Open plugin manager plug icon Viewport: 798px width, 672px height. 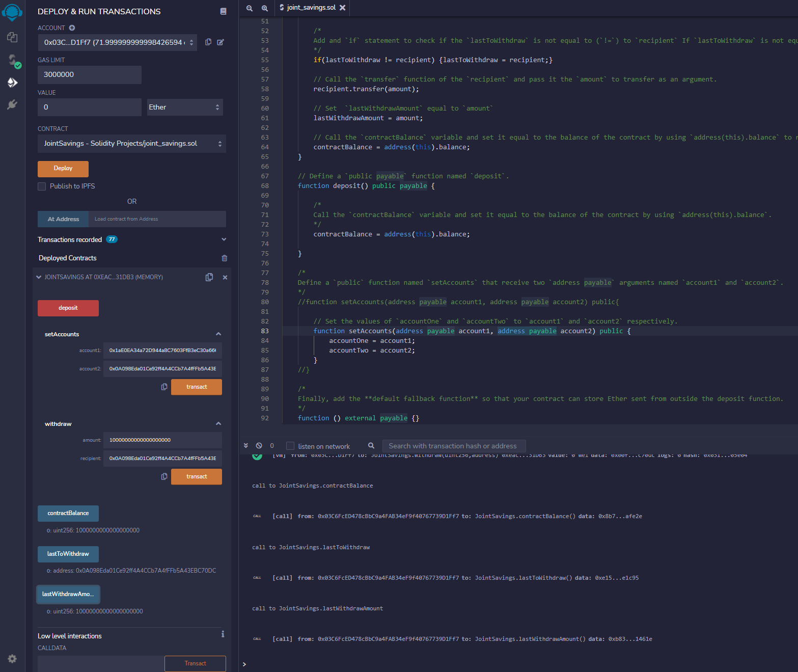pos(12,104)
